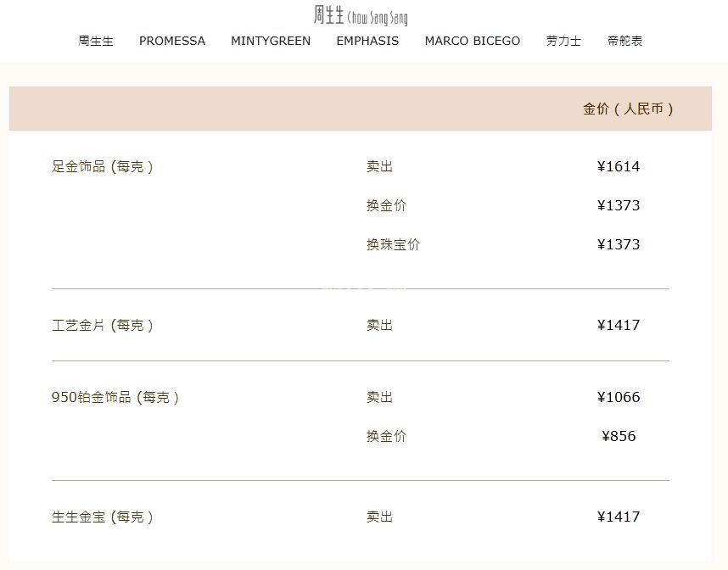Image resolution: width=728 pixels, height=570 pixels.
Task: Select the 工艺金片 sell price ¥1417
Action: pos(619,326)
